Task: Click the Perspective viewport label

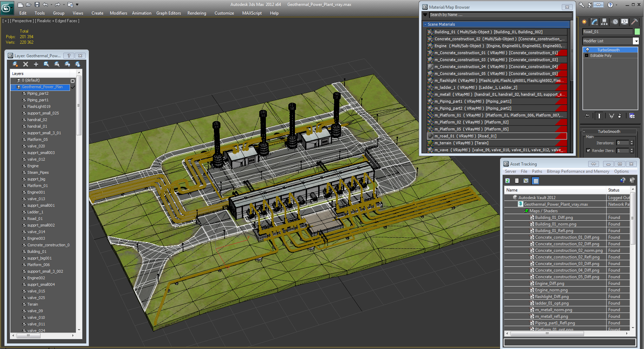Action: (22, 21)
